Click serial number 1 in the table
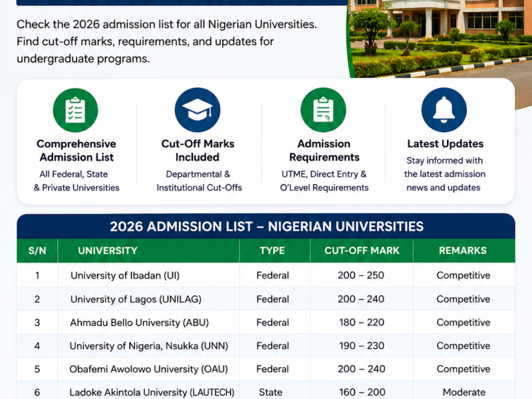This screenshot has width=532, height=399. tap(37, 275)
